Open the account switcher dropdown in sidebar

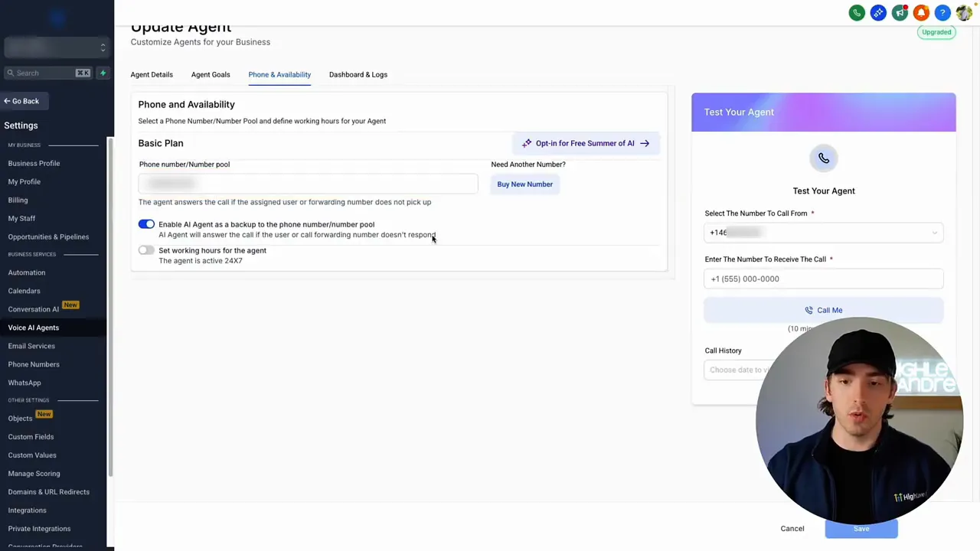[55, 47]
